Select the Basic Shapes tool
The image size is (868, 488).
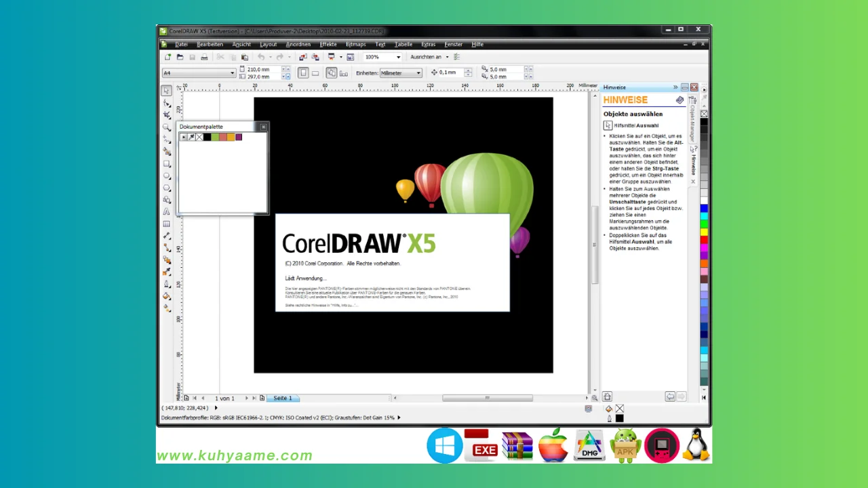tap(166, 200)
